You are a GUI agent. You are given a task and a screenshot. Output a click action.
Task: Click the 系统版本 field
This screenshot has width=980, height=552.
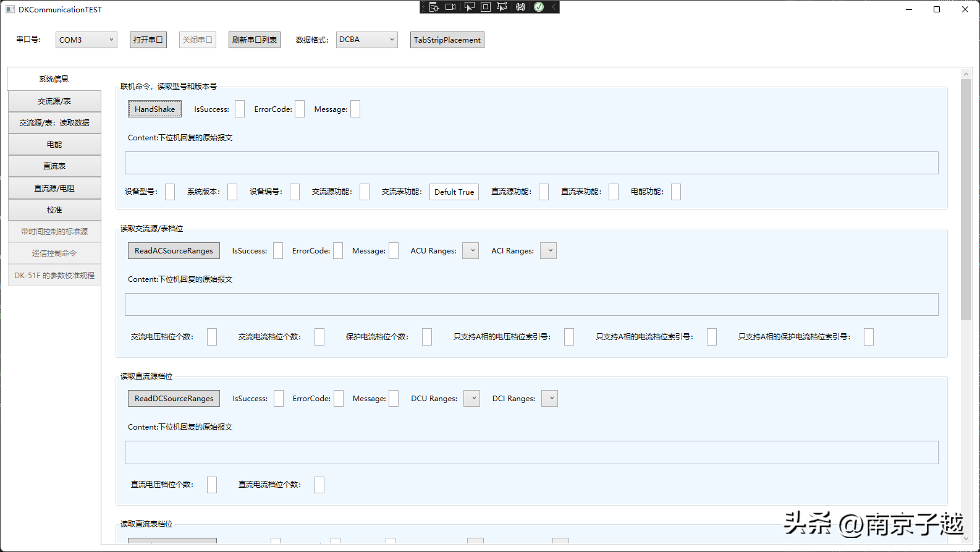click(232, 192)
